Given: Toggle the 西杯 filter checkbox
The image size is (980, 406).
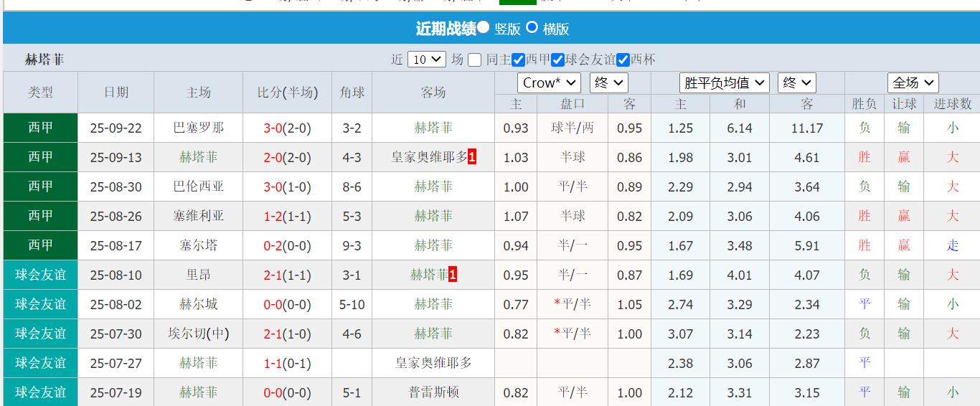Looking at the screenshot, I should pos(623,60).
